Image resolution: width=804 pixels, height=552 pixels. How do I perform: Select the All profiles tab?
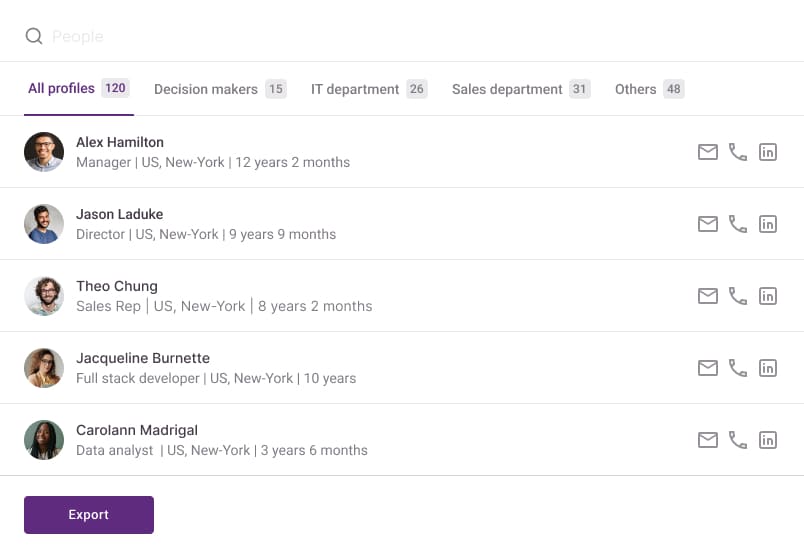[78, 88]
